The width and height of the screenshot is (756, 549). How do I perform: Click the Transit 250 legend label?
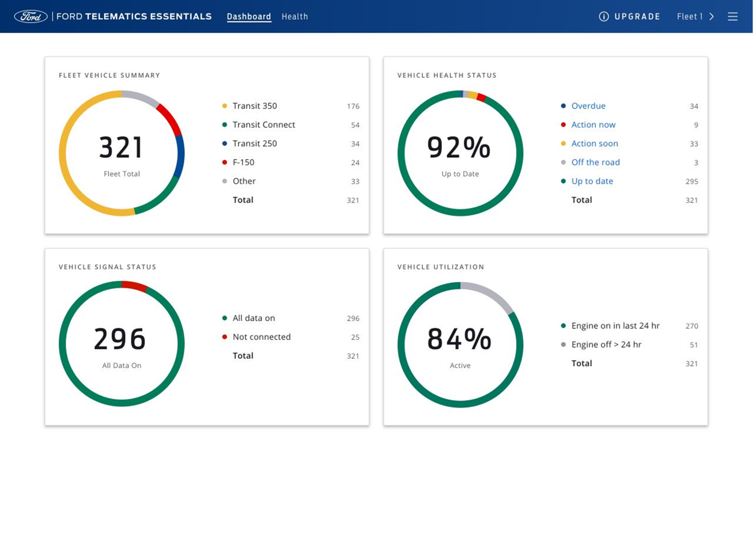[255, 143]
